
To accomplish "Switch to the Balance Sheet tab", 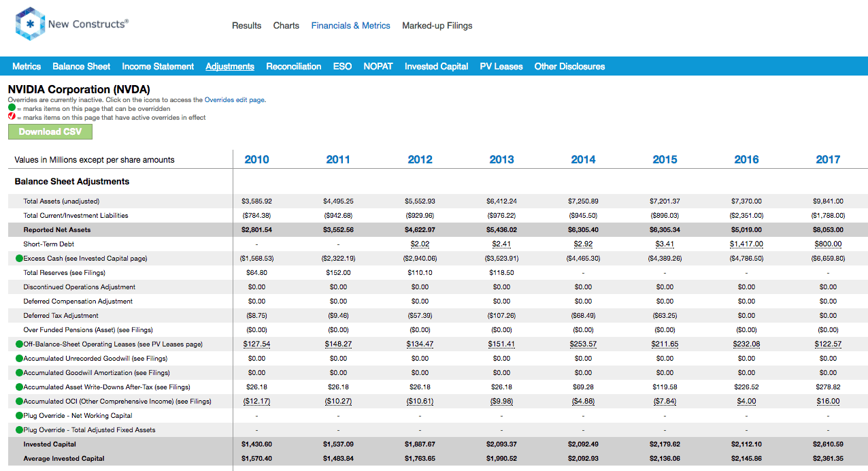I will coord(82,67).
